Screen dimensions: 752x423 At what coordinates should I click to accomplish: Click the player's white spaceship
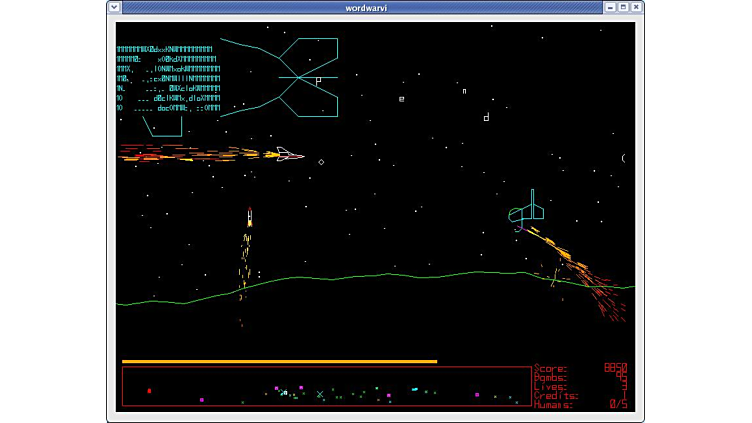tap(289, 154)
